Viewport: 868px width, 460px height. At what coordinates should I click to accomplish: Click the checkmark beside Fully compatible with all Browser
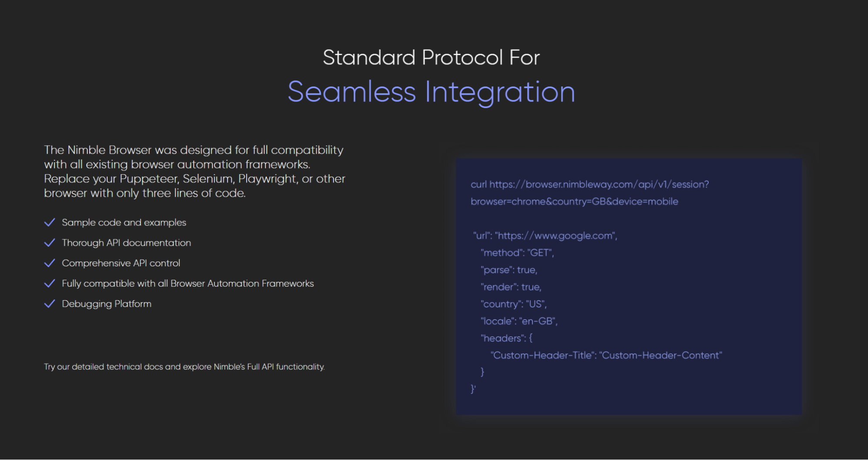50,284
